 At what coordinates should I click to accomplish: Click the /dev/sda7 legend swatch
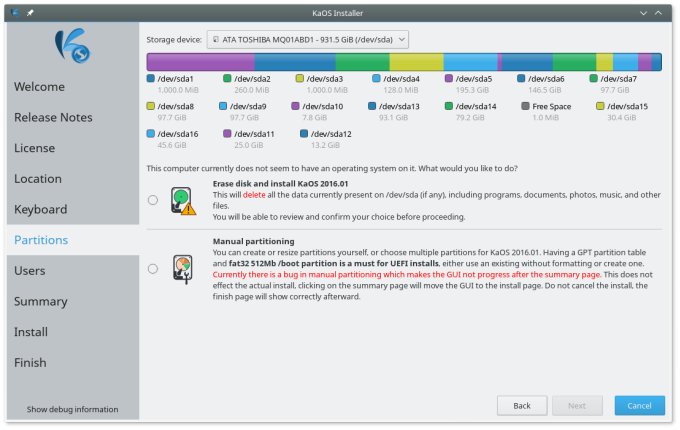[x=594, y=78]
